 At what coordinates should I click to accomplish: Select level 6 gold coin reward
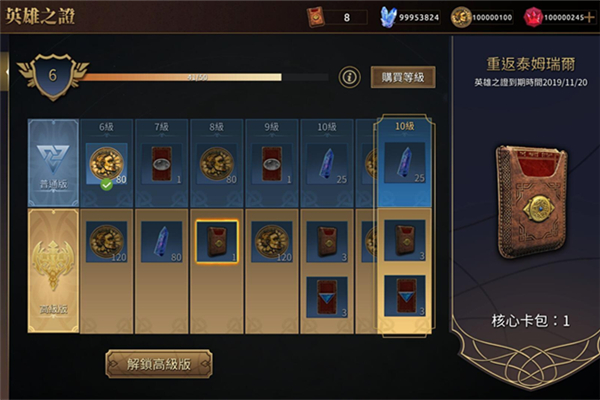point(107,164)
